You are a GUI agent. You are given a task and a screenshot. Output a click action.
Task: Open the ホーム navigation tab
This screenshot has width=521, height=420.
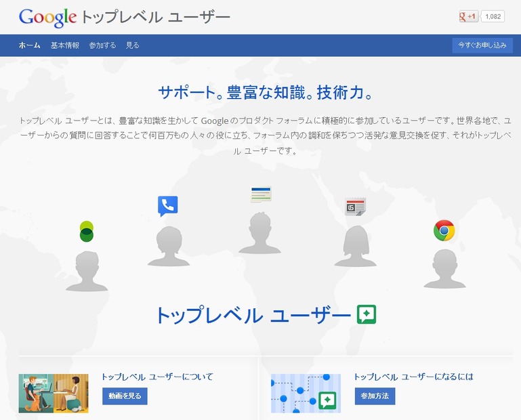coord(30,45)
